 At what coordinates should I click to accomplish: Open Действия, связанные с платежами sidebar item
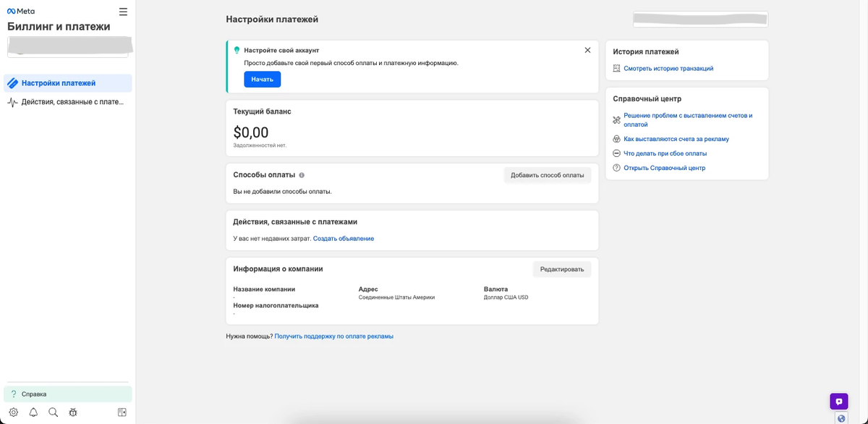[x=68, y=102]
